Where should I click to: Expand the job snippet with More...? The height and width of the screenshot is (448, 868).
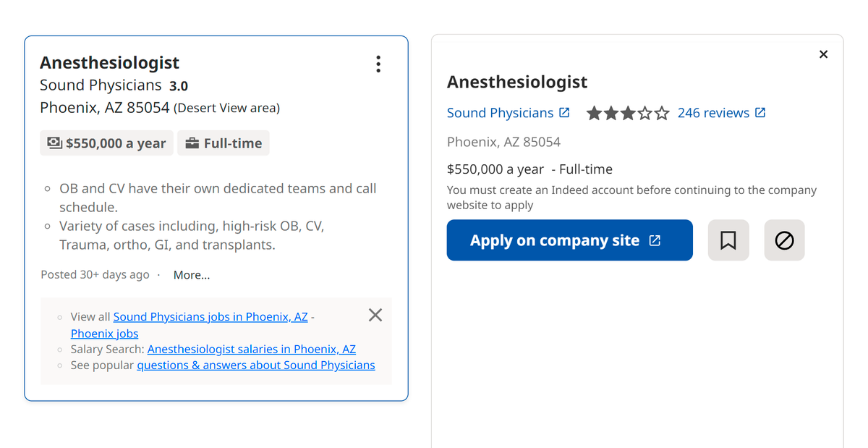(192, 275)
